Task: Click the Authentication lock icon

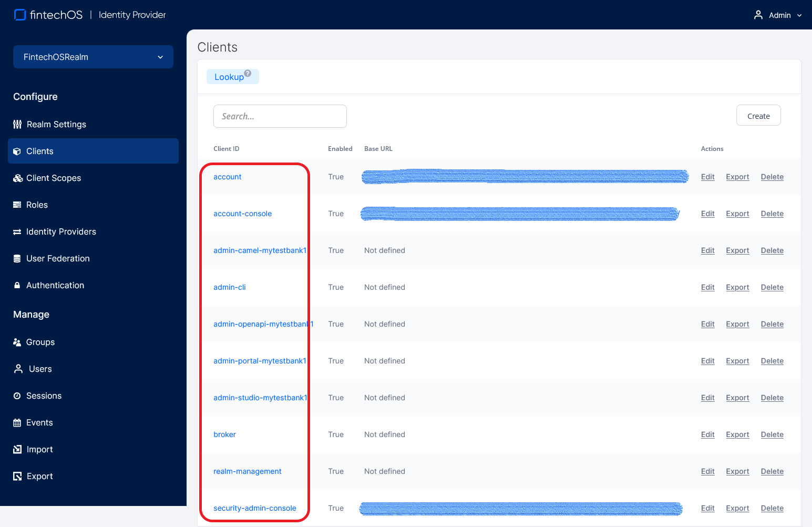Action: (17, 286)
